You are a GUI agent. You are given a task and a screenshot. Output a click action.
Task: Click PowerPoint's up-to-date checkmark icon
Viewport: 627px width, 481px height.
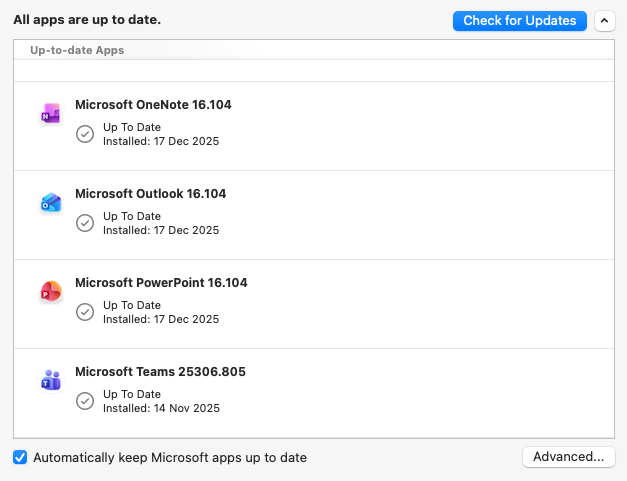click(85, 312)
